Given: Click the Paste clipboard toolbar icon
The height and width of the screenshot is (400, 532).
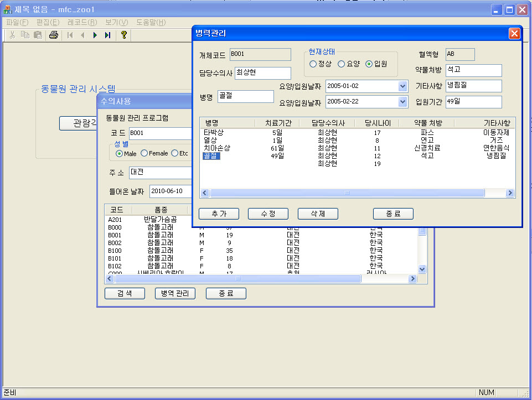Looking at the screenshot, I should [x=38, y=35].
